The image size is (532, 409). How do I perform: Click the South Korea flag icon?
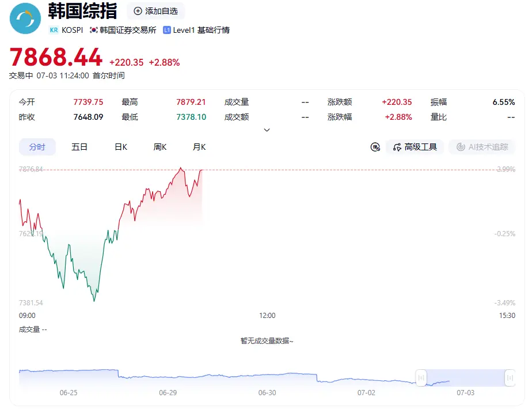coord(94,30)
